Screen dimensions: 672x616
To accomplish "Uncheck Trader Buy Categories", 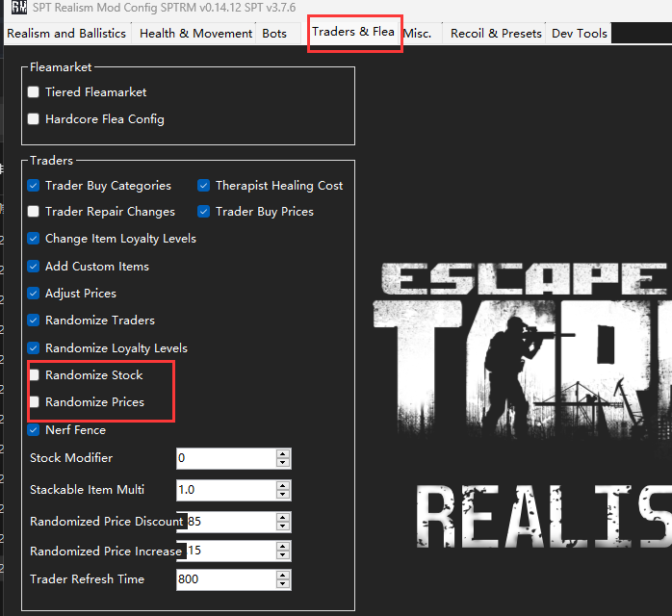I will (34, 186).
